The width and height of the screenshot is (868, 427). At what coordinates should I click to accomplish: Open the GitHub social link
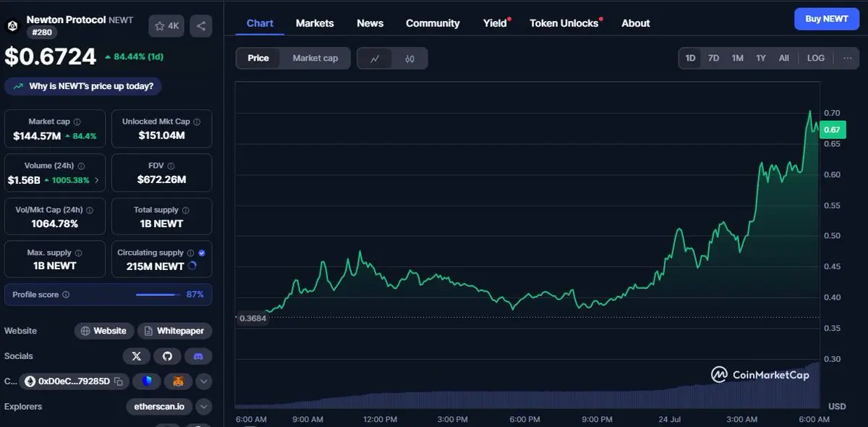[167, 356]
